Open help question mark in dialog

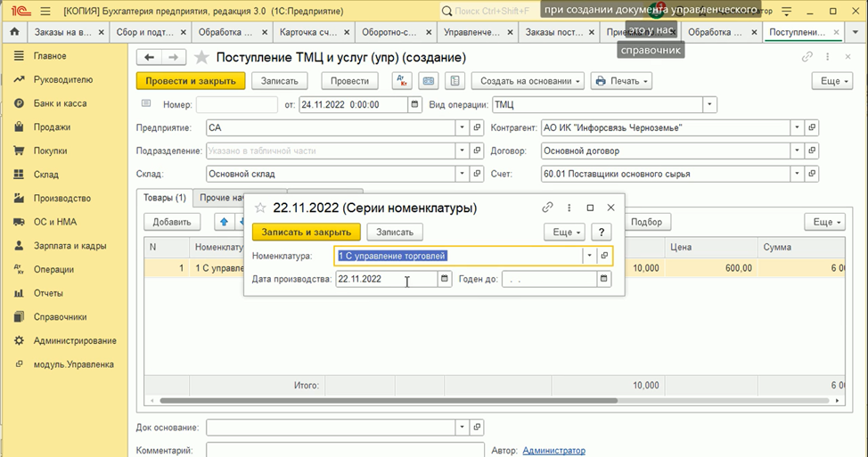(602, 233)
